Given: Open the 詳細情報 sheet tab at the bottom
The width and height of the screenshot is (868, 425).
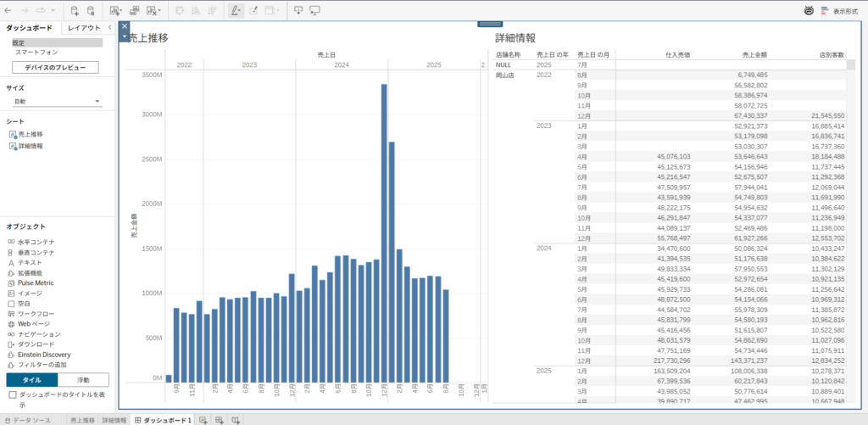Looking at the screenshot, I should coord(114,421).
